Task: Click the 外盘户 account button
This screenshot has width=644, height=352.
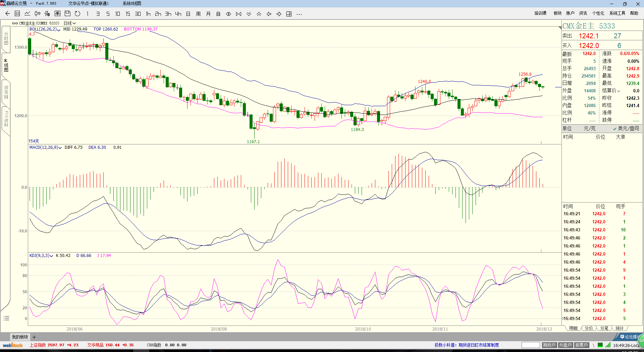Action: click(x=565, y=345)
